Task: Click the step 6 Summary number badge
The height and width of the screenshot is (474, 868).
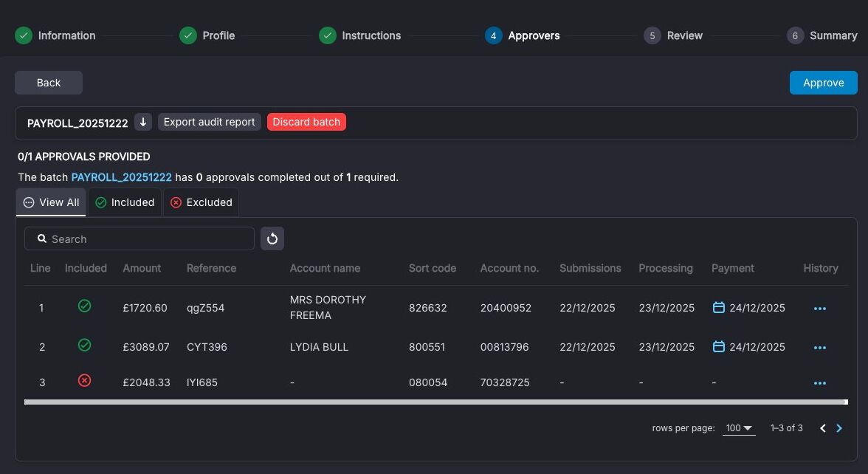Action: [796, 35]
